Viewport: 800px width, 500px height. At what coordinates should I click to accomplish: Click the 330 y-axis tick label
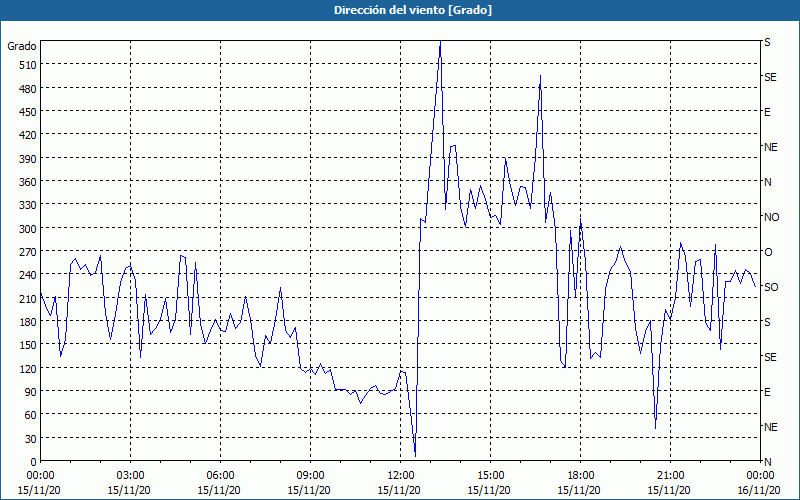pyautogui.click(x=28, y=205)
